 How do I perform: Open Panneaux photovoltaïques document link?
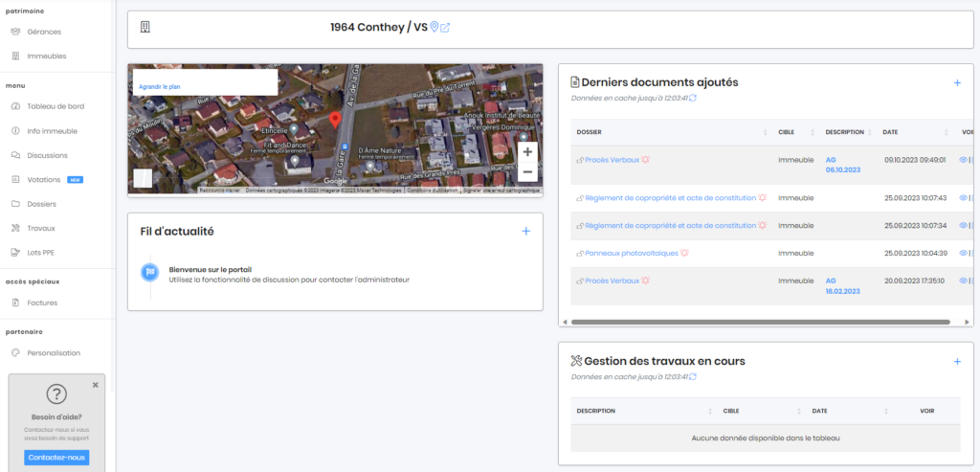[x=631, y=253]
